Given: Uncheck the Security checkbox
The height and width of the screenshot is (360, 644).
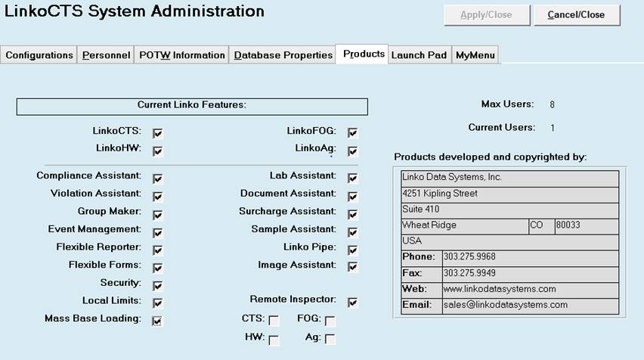Looking at the screenshot, I should coord(158,286).
